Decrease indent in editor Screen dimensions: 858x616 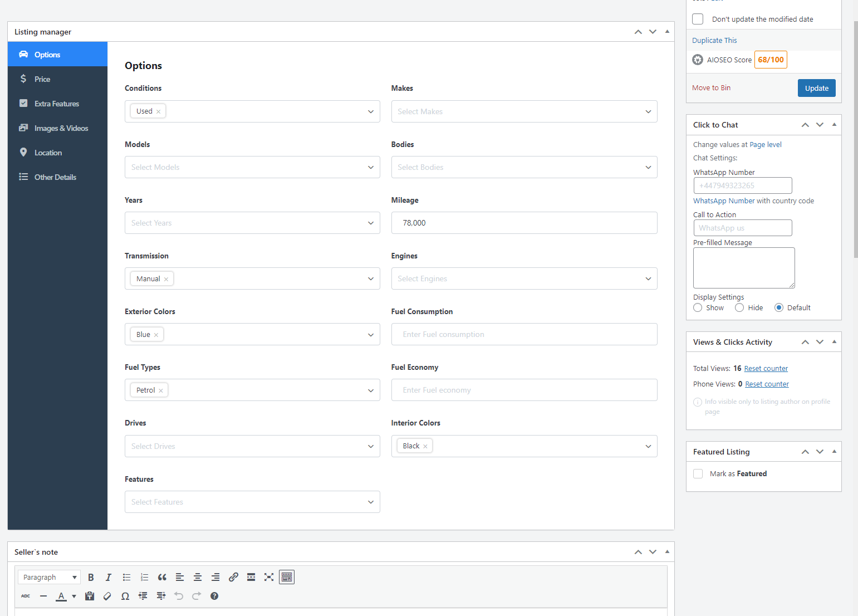[x=143, y=596]
